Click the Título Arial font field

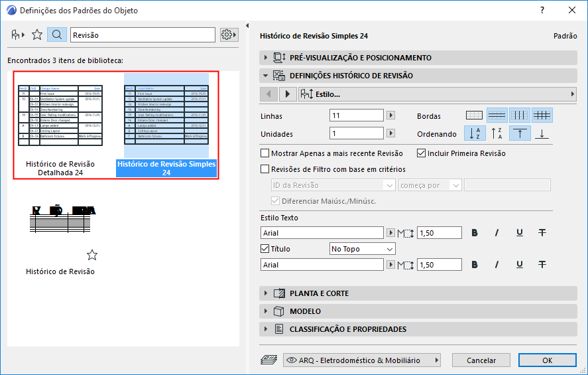pos(322,265)
